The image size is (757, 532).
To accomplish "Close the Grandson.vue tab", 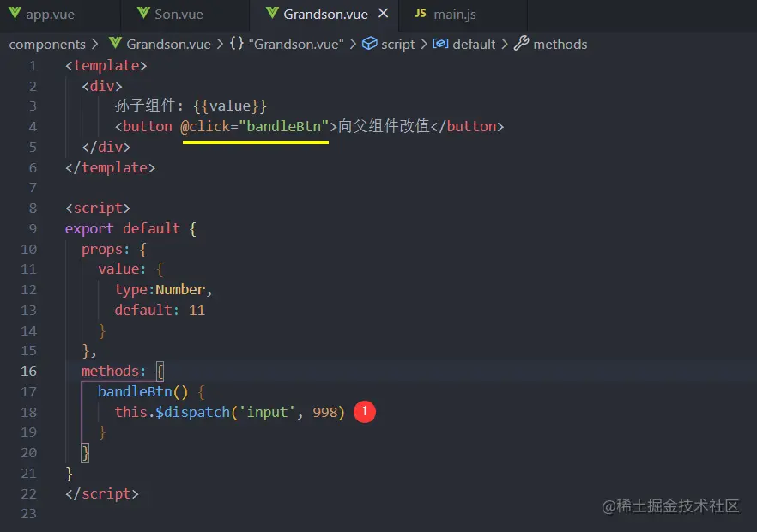I will pos(384,14).
